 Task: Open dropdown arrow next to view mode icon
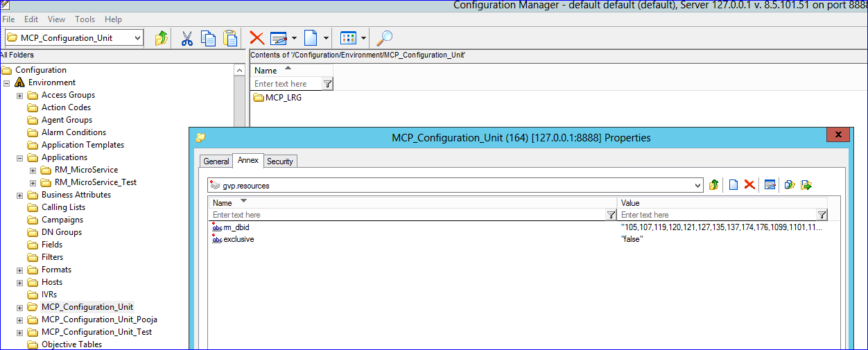tap(364, 38)
